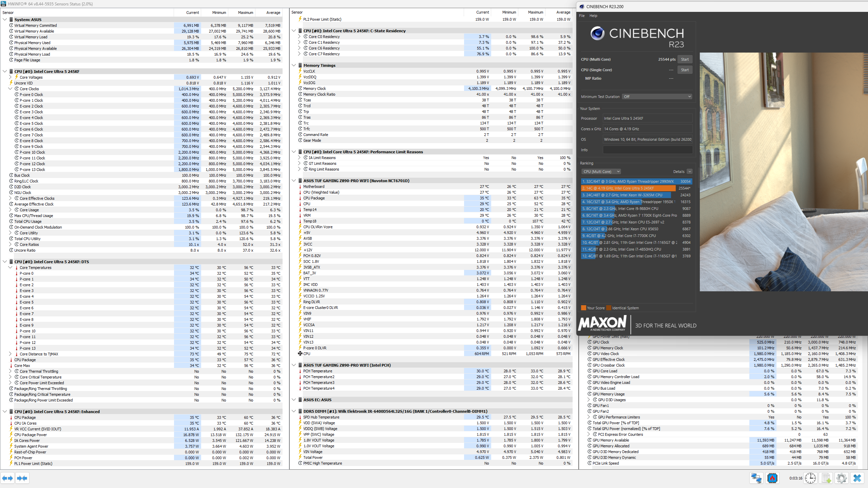Click the blue X close sensors icon

(857, 478)
